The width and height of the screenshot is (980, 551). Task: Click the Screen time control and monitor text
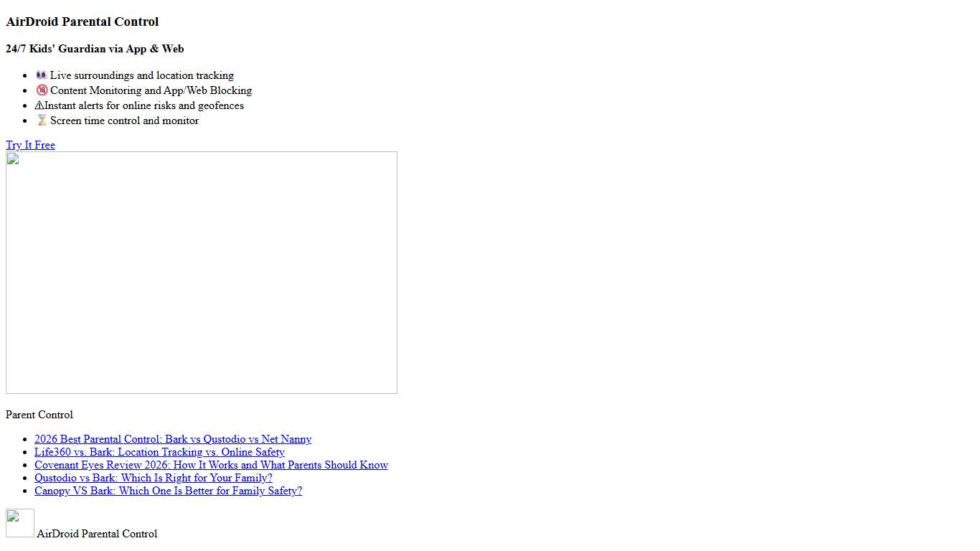pyautogui.click(x=125, y=121)
